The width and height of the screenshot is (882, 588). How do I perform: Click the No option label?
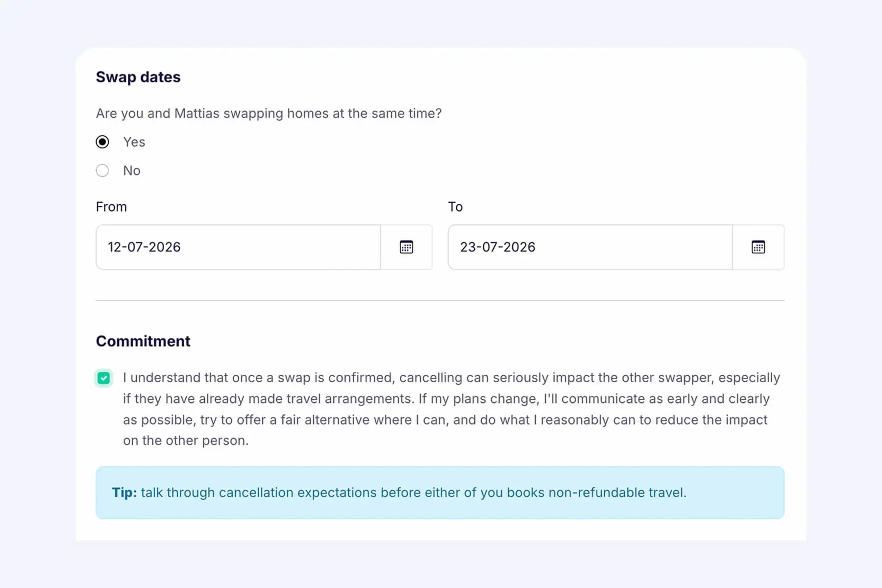tap(132, 171)
